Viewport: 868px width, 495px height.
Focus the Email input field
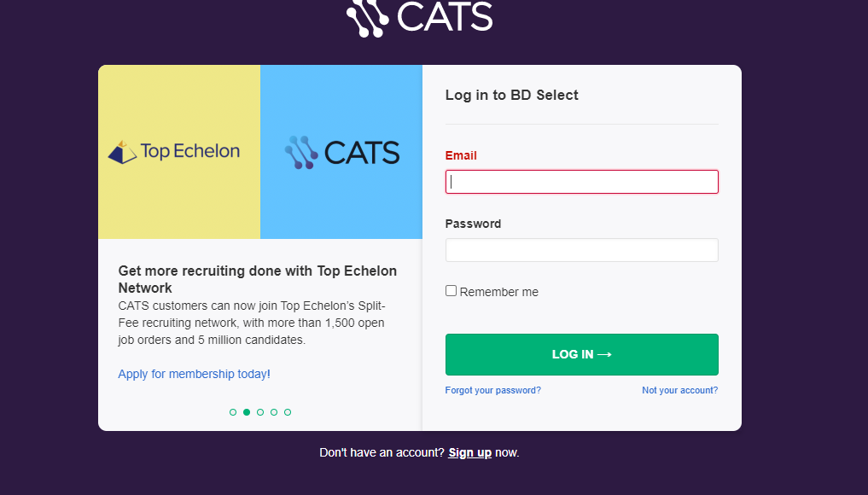[582, 182]
